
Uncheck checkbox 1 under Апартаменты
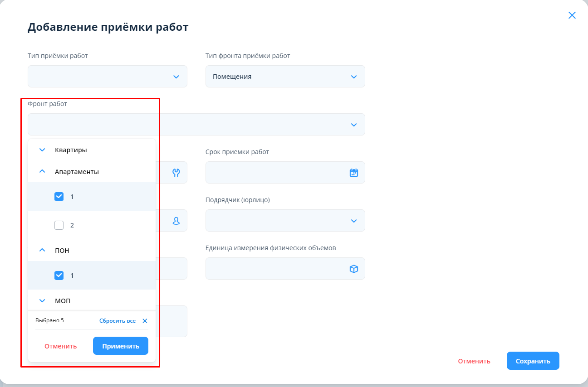coord(59,197)
